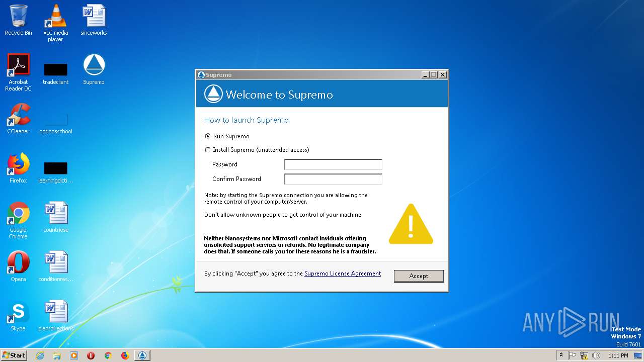644x362 pixels.
Task: Click the Chrome taskbar icon
Action: [108, 355]
